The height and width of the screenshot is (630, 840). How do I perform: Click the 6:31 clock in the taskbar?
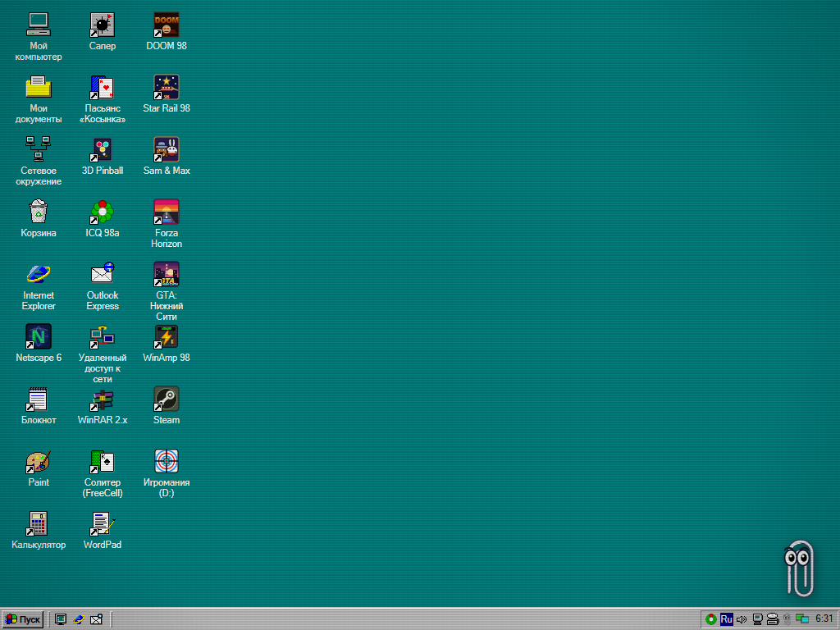click(824, 619)
